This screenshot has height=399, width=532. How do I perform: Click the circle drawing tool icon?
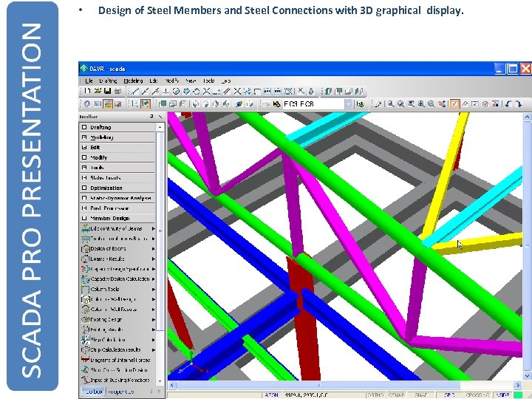tap(176, 91)
